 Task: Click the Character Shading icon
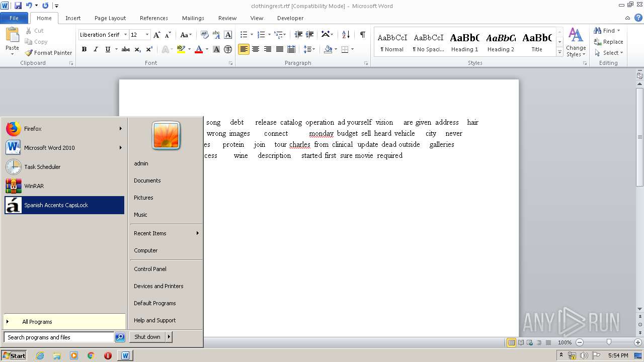216,49
